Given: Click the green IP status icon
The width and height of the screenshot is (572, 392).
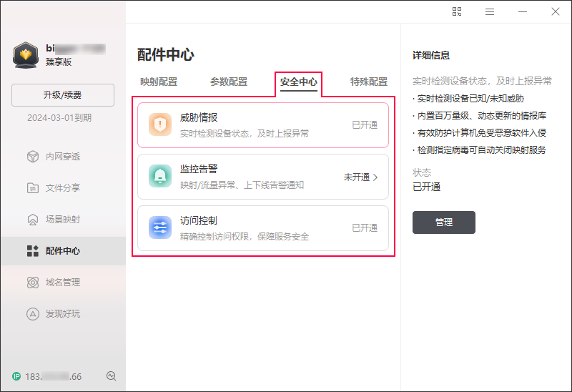Looking at the screenshot, I should point(16,376).
